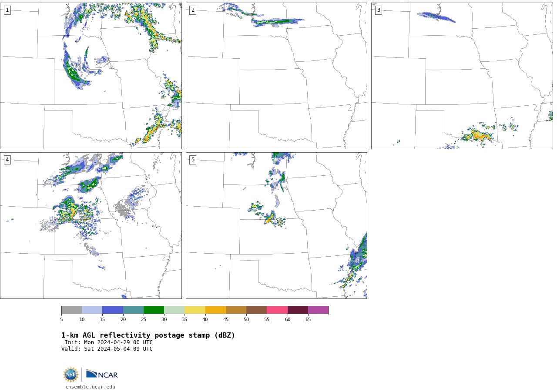Click the teal 20-25 dBZ swatch
The image size is (557, 392).
(x=133, y=310)
